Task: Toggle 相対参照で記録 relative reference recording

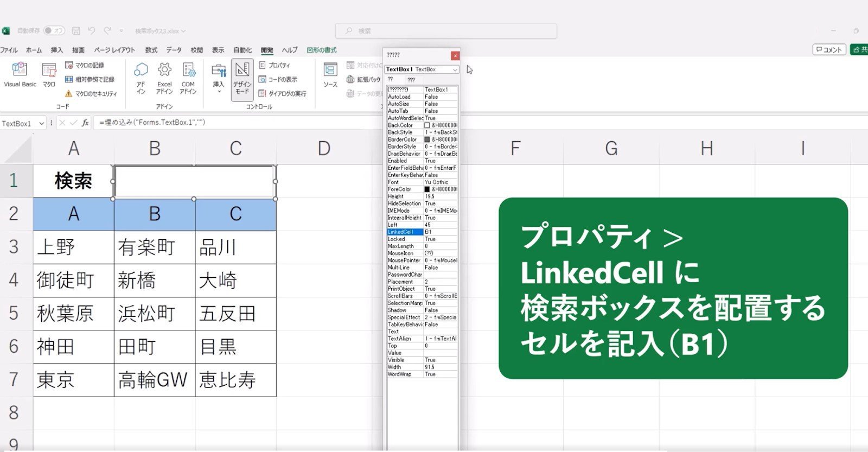Action: tap(90, 79)
